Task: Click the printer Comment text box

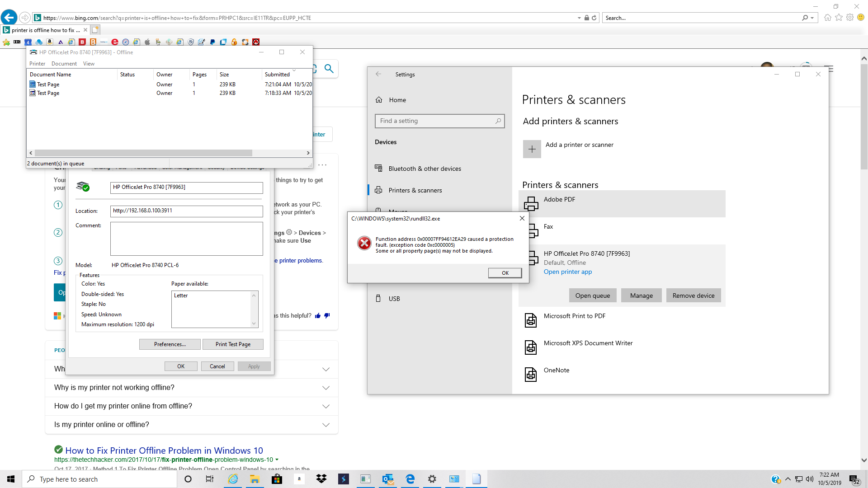Action: point(186,239)
